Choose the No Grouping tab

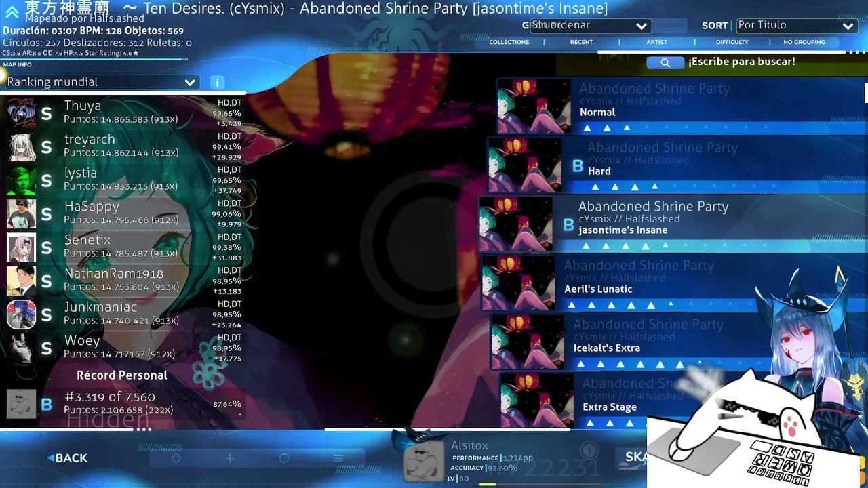pyautogui.click(x=804, y=42)
